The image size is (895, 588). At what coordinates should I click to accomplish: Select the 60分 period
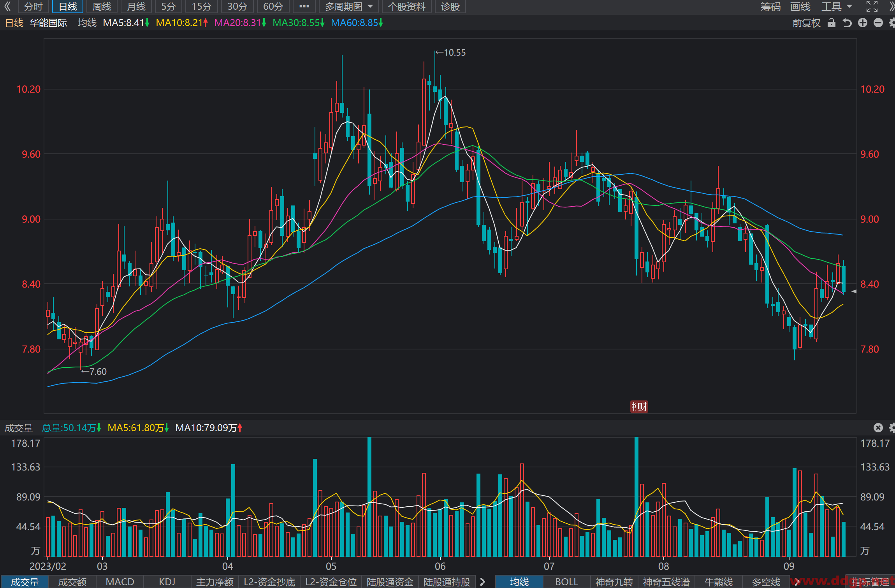tap(273, 7)
